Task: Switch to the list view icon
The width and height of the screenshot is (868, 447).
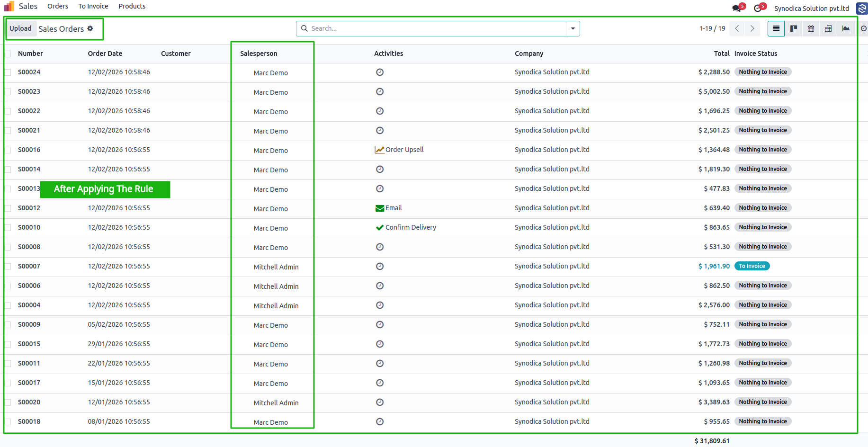Action: [x=776, y=28]
